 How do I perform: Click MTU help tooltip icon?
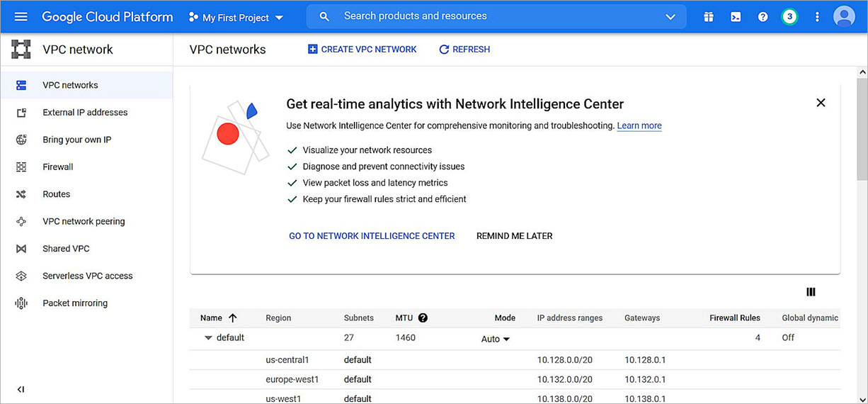point(423,318)
